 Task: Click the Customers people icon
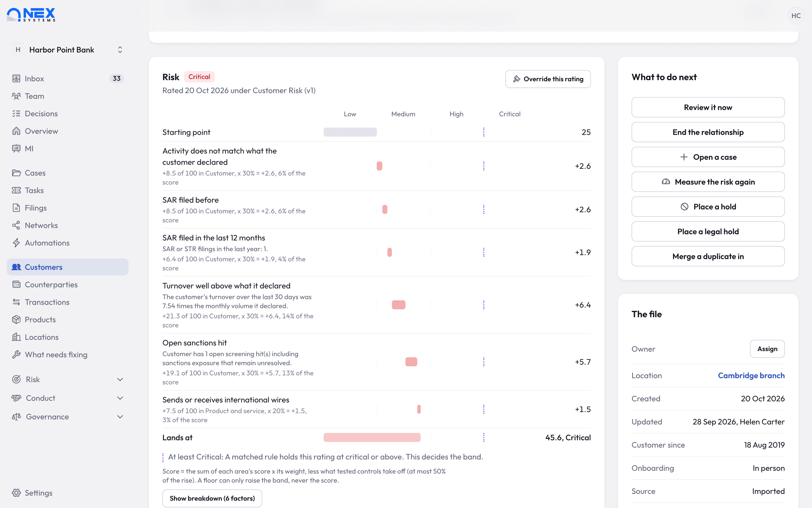tap(16, 267)
